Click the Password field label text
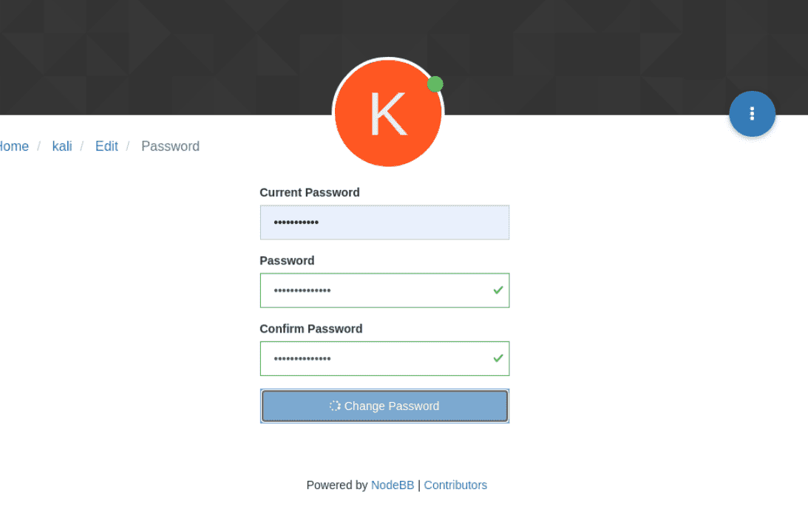 pos(287,261)
